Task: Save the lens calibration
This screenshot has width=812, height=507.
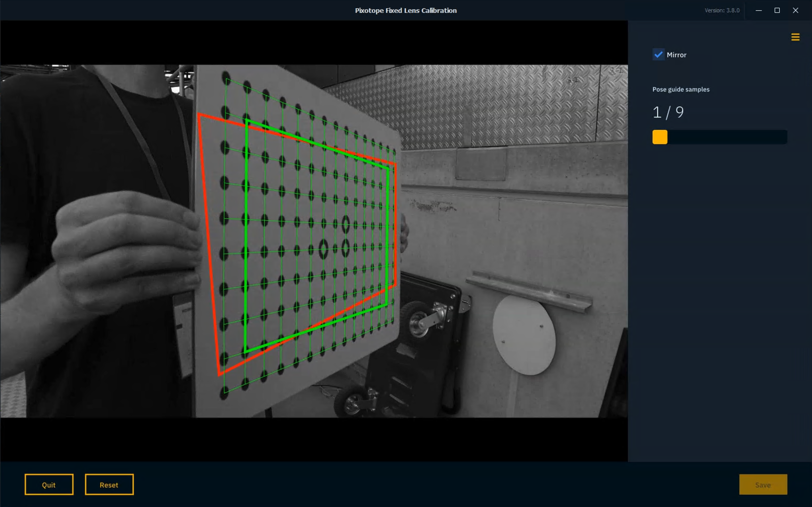Action: pos(763,485)
